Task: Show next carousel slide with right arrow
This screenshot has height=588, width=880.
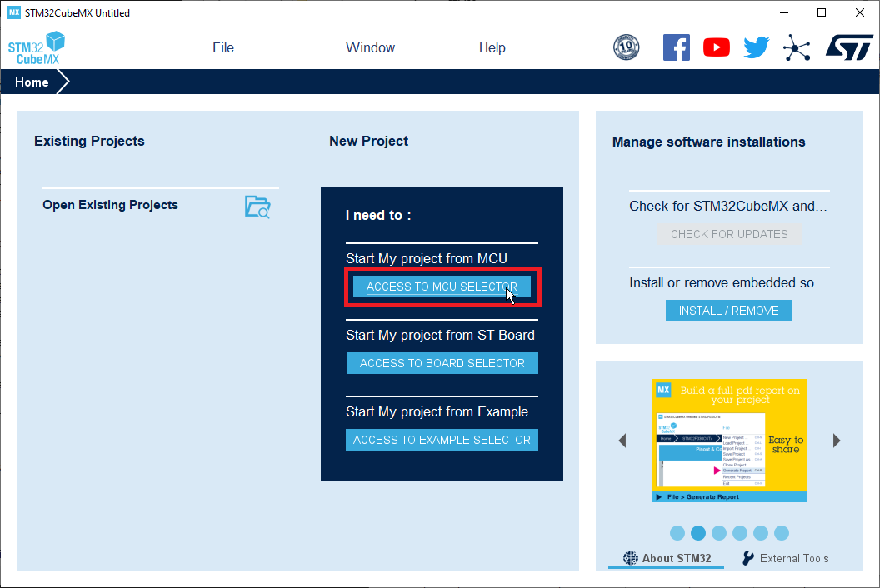Action: coord(837,441)
